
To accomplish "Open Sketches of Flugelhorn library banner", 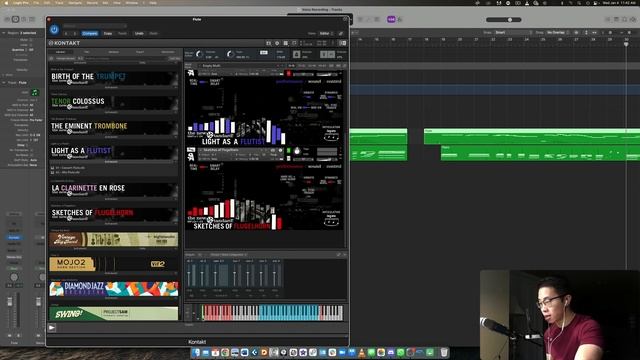I will pyautogui.click(x=114, y=214).
